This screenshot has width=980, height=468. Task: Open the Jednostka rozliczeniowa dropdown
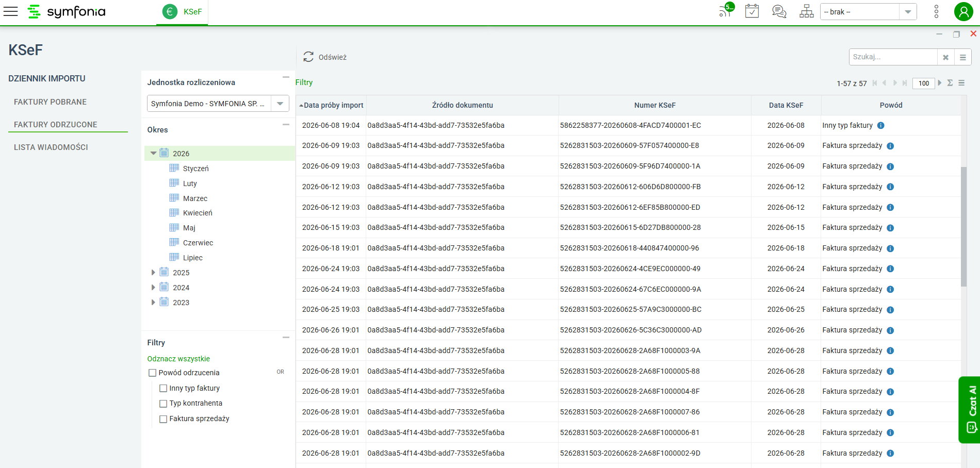(x=218, y=104)
